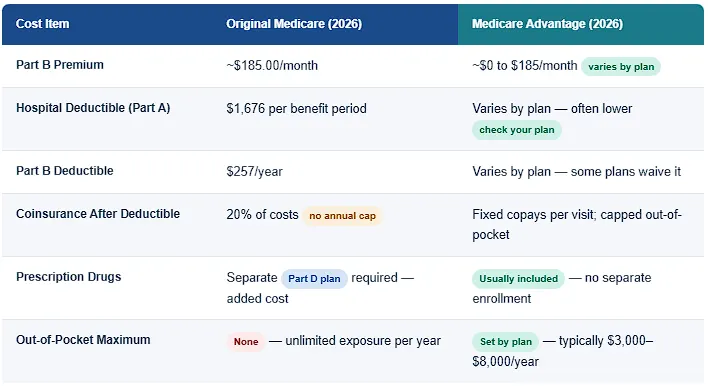The height and width of the screenshot is (386, 708).
Task: Select the red 'None' badge
Action: pos(246,342)
